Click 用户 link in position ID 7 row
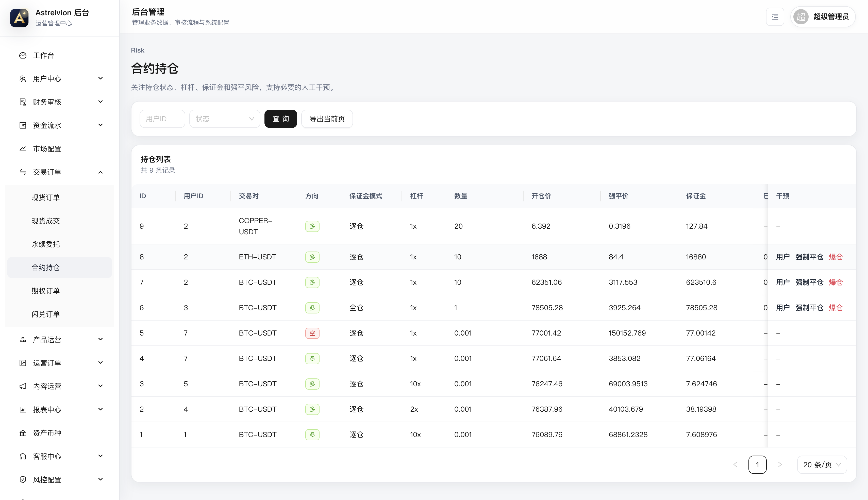This screenshot has width=868, height=500. point(783,282)
